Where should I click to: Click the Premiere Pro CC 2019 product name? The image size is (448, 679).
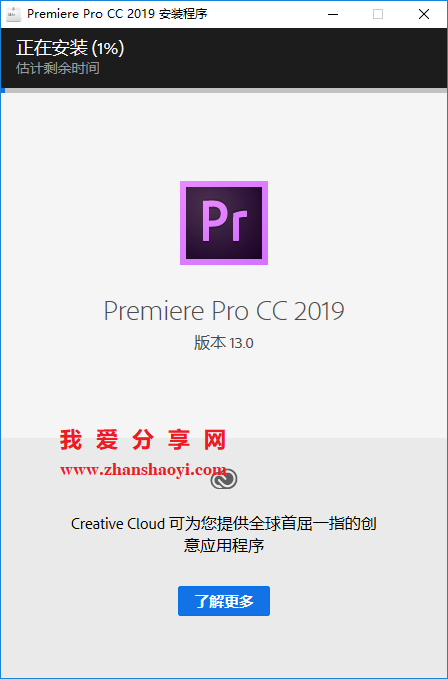coord(224,310)
